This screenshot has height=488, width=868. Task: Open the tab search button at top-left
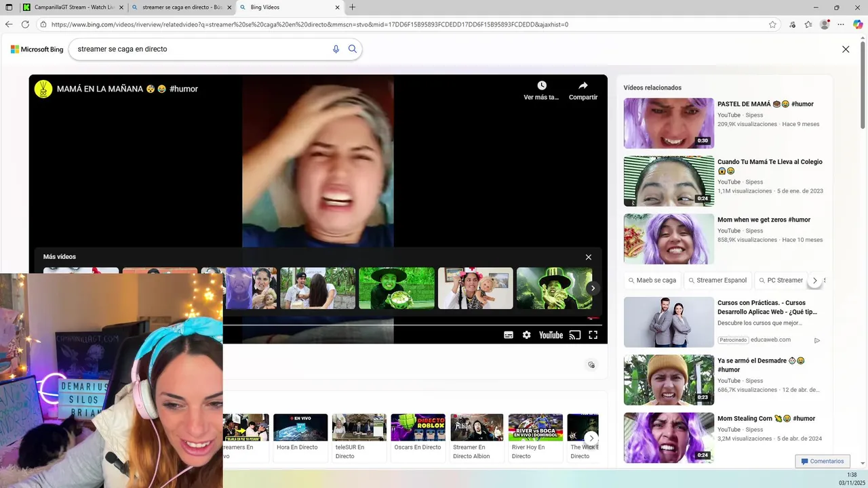[x=9, y=7]
